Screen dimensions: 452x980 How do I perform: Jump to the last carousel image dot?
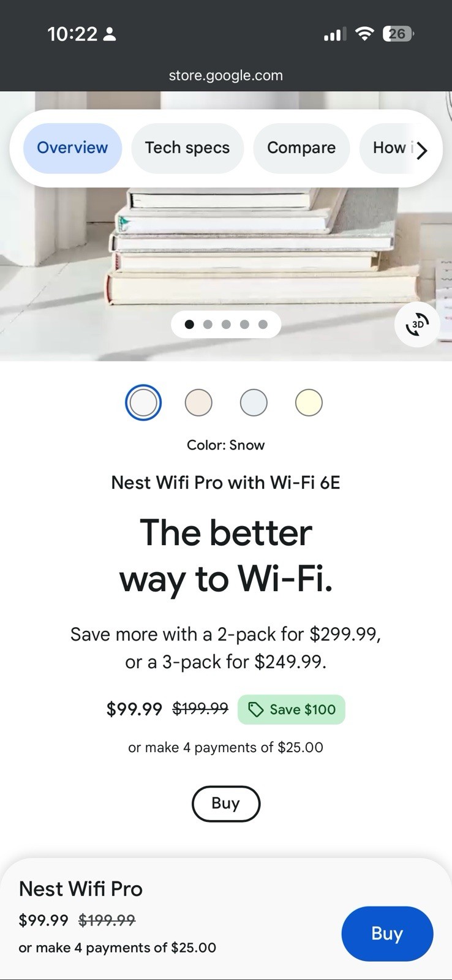(x=263, y=325)
